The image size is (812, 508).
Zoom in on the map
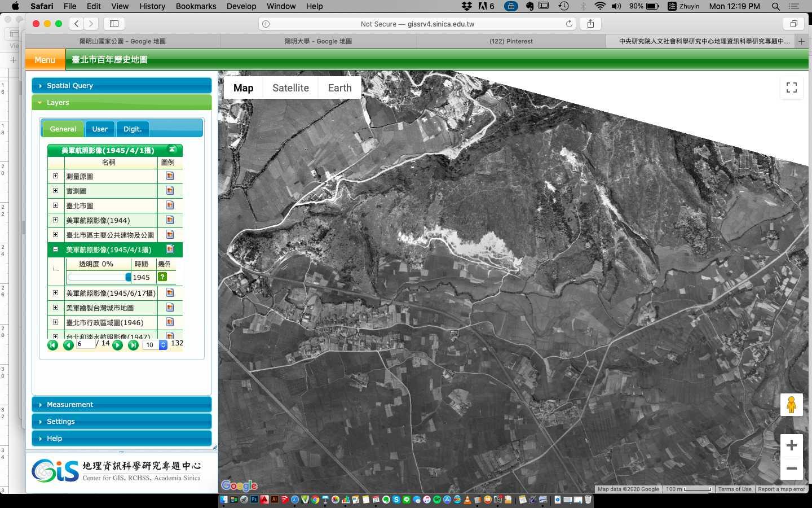[791, 445]
